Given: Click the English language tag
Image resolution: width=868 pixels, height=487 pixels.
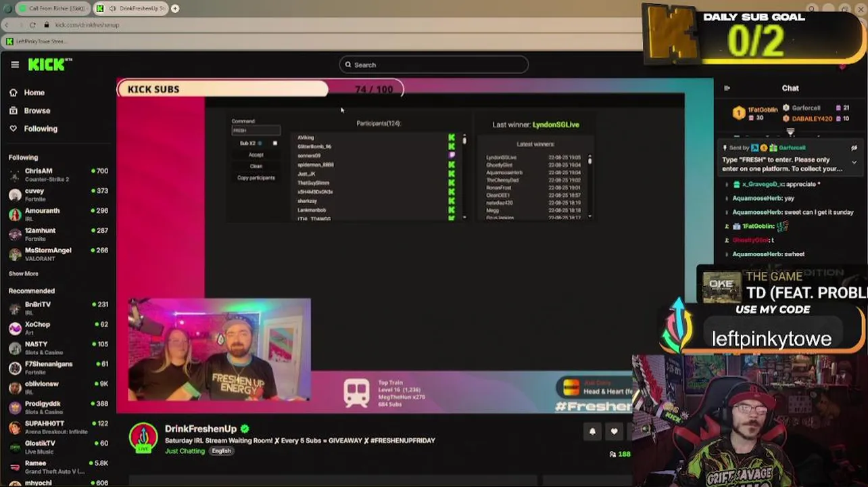Looking at the screenshot, I should point(221,451).
